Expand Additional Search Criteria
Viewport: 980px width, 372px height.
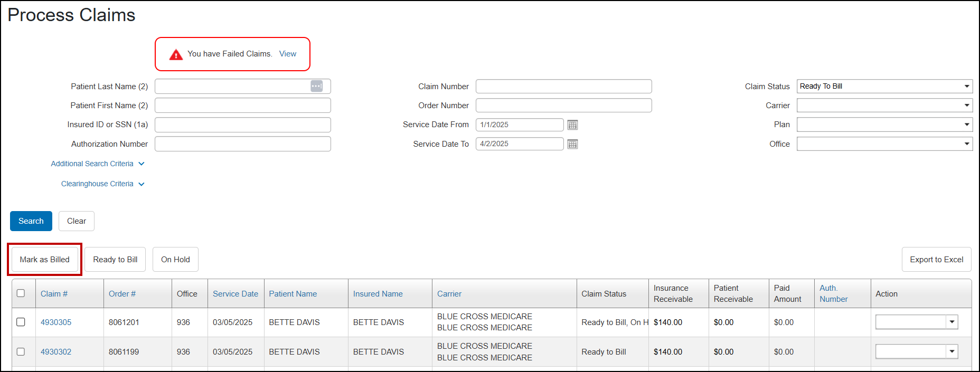point(98,164)
